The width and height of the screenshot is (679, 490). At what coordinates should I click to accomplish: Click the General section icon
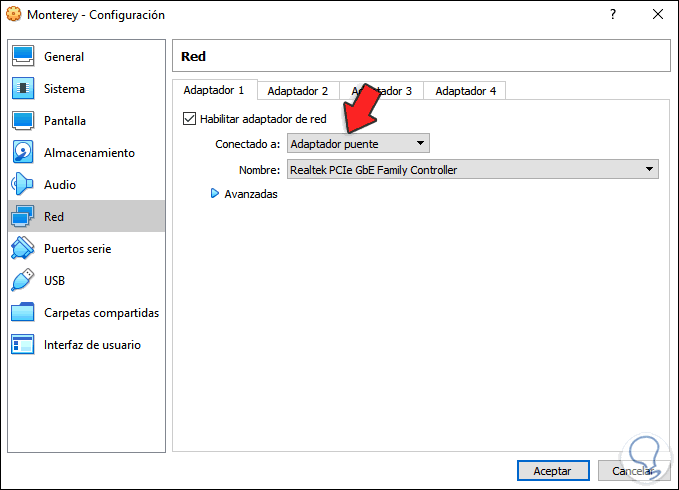coord(23,57)
